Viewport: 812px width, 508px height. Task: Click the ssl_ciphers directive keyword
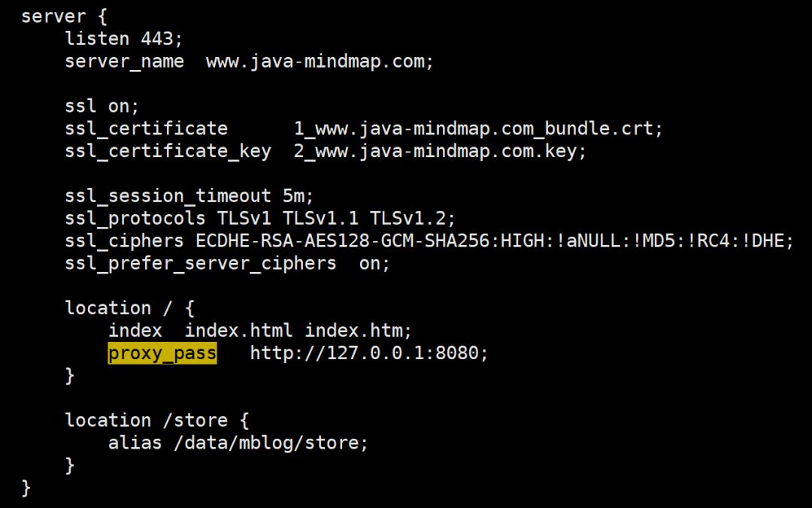pyautogui.click(x=124, y=241)
